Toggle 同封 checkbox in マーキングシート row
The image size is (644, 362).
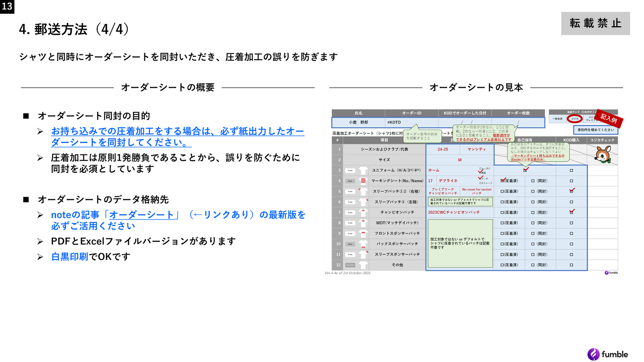pyautogui.click(x=533, y=181)
